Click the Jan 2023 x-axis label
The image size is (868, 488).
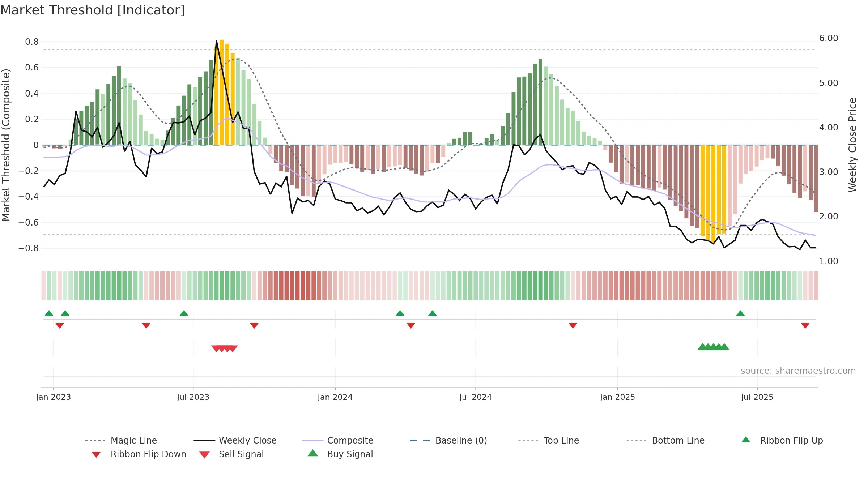click(54, 397)
